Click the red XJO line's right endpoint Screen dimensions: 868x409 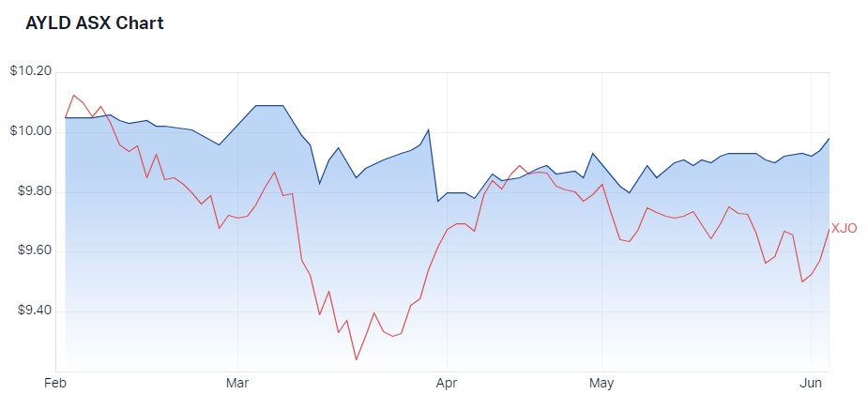pos(829,229)
